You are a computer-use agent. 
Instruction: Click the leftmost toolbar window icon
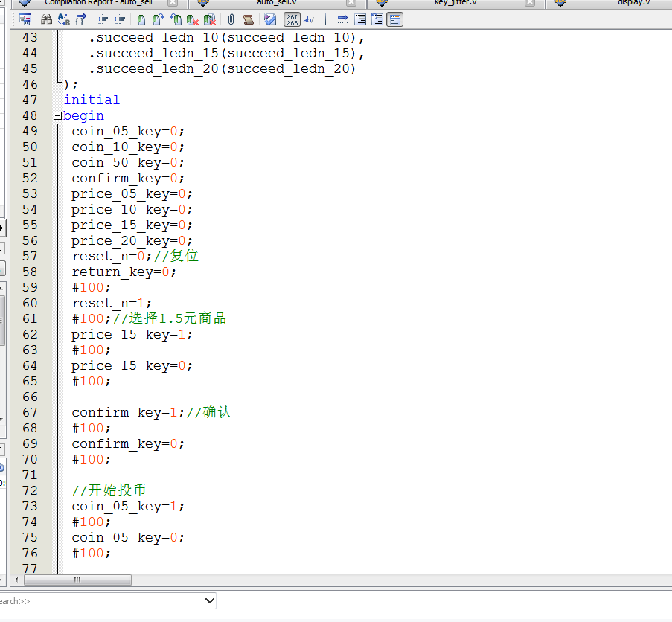(25, 19)
